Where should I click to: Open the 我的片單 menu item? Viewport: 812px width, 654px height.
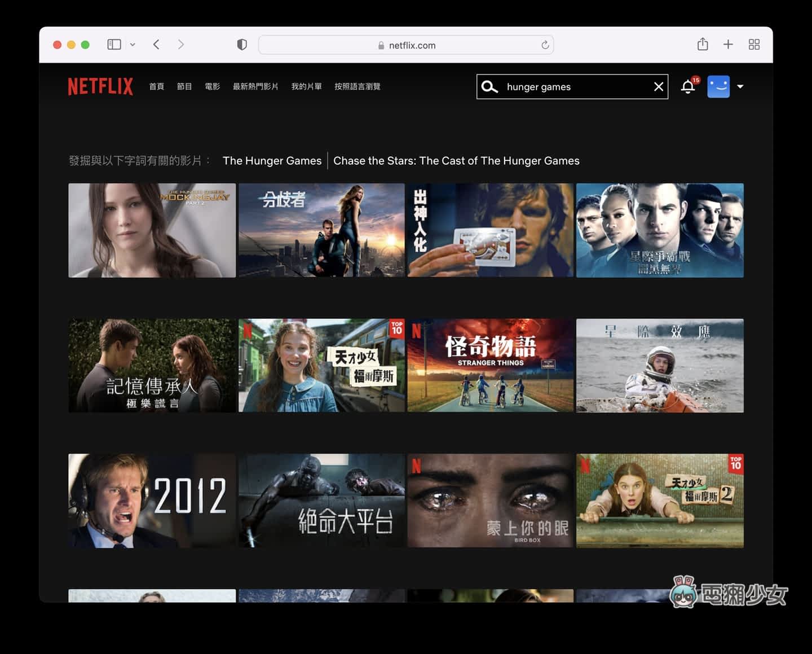point(306,86)
